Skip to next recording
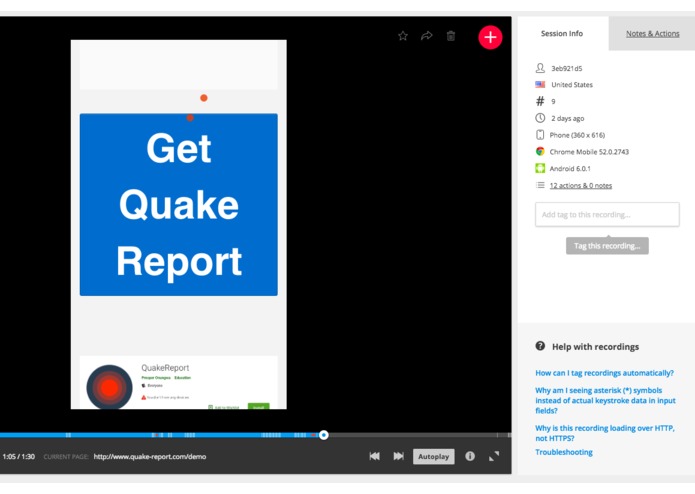The image size is (695, 494). pos(398,456)
